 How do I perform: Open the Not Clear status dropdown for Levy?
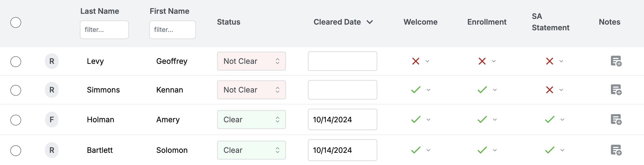251,61
